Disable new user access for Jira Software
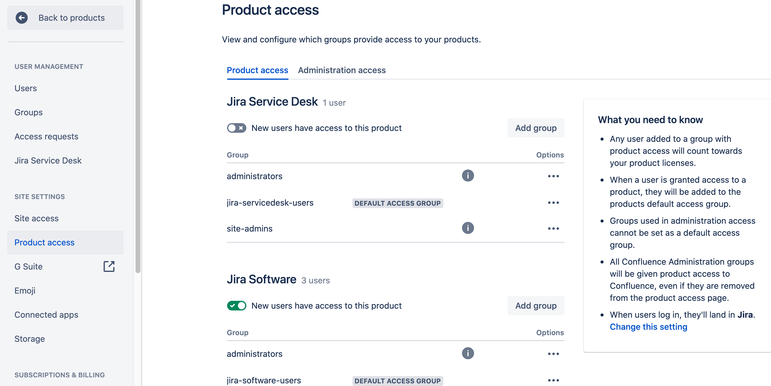Screen dimensions: 771x386 click(237, 305)
